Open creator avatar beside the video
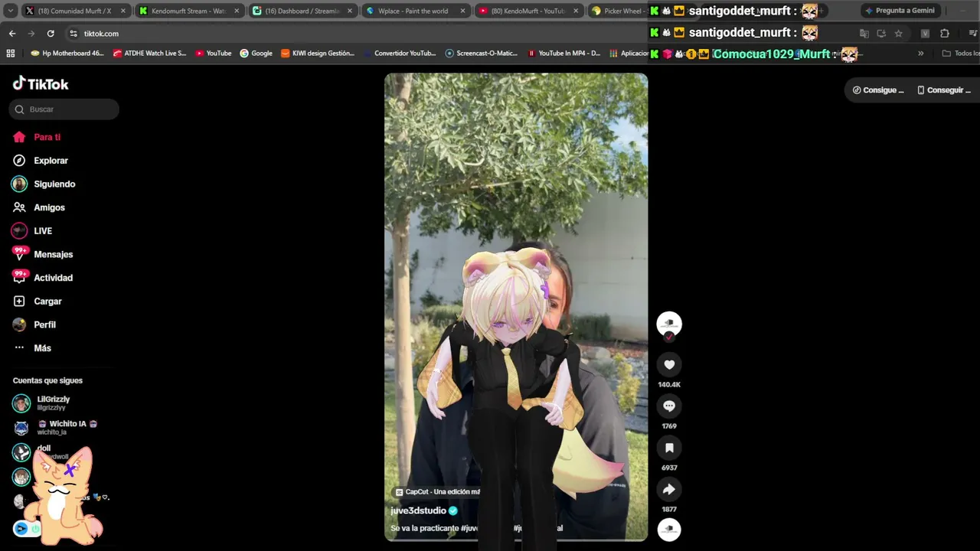This screenshot has width=980, height=551. [x=669, y=324]
